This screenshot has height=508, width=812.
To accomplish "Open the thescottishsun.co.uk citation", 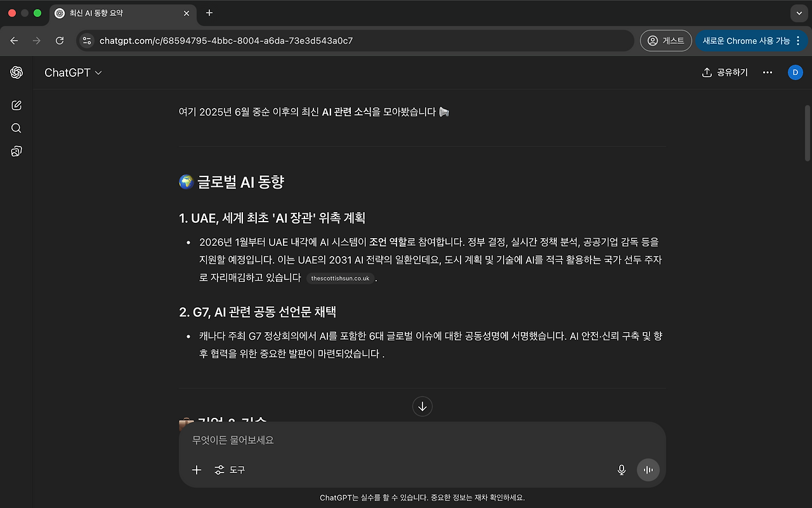I will click(341, 277).
